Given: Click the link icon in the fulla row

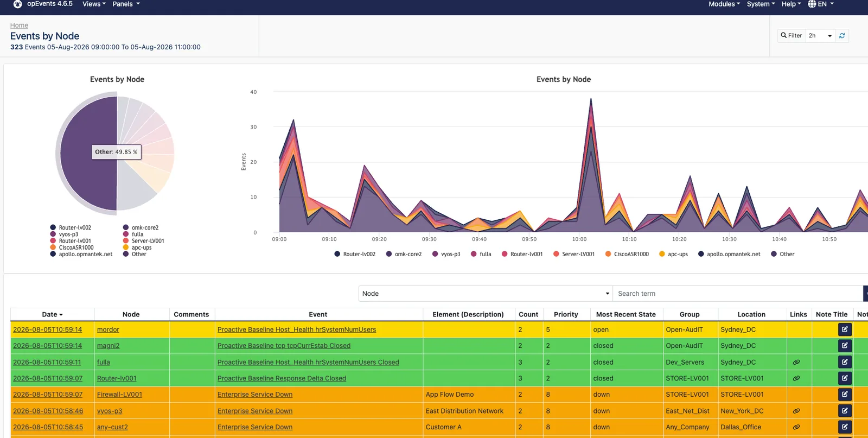Looking at the screenshot, I should pyautogui.click(x=796, y=363).
